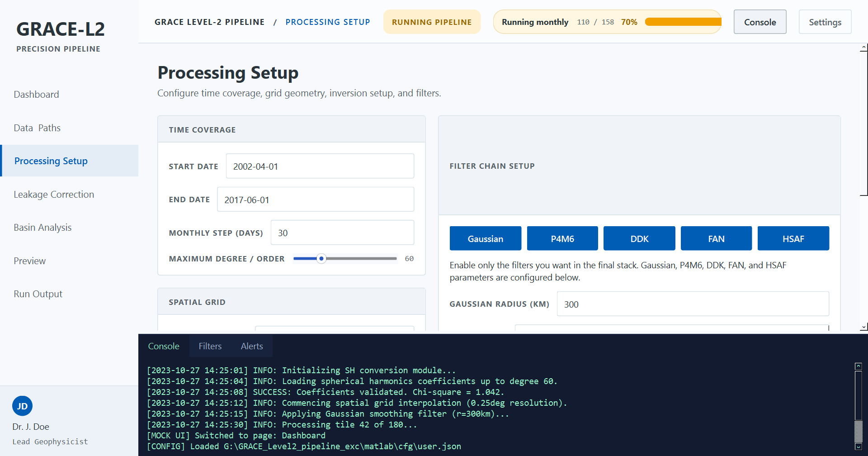Adjust the Maximum Degree / Order slider
The image size is (868, 456).
(x=345, y=259)
